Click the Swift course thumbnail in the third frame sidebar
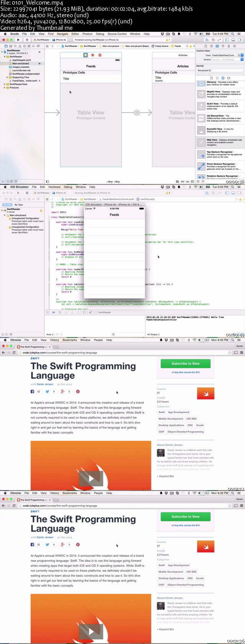 [x=206, y=393]
